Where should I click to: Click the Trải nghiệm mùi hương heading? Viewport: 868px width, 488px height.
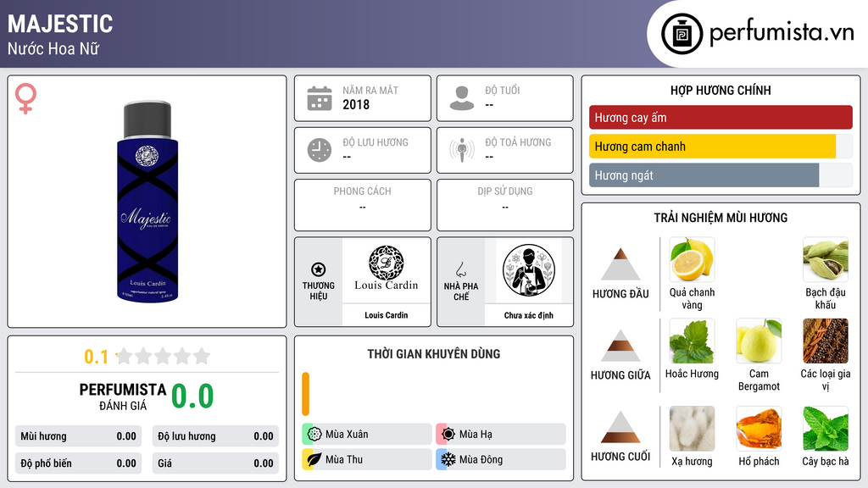click(x=721, y=218)
